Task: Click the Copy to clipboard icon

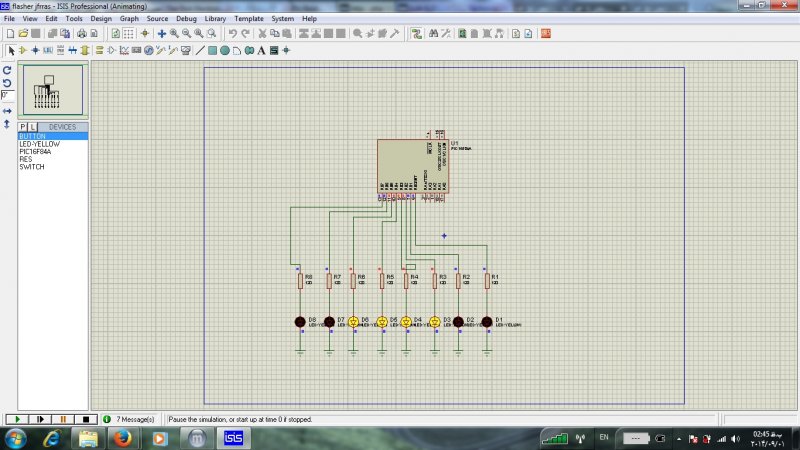Action: pyautogui.click(x=274, y=34)
